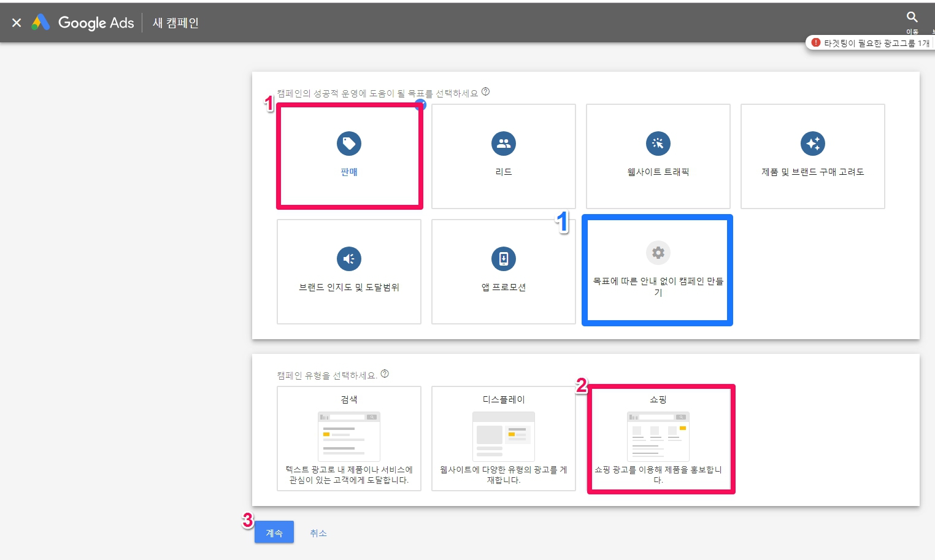Close the new campaign dialog with X
The width and height of the screenshot is (935, 560).
tap(17, 23)
